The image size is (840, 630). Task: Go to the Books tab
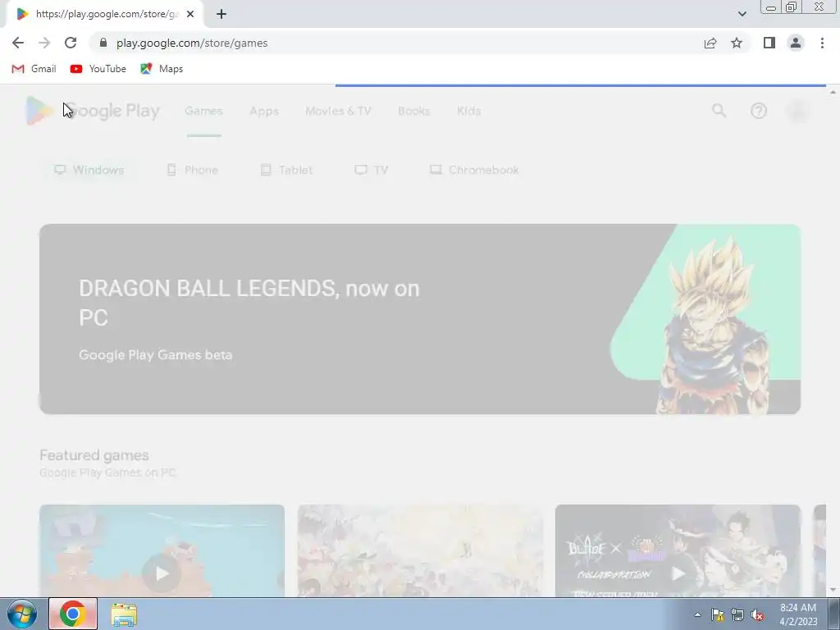413,111
